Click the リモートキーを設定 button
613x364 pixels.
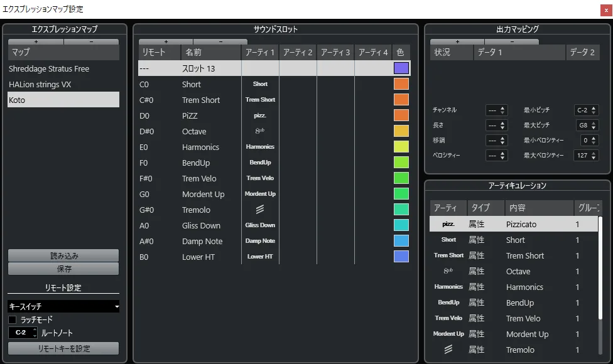(x=63, y=348)
